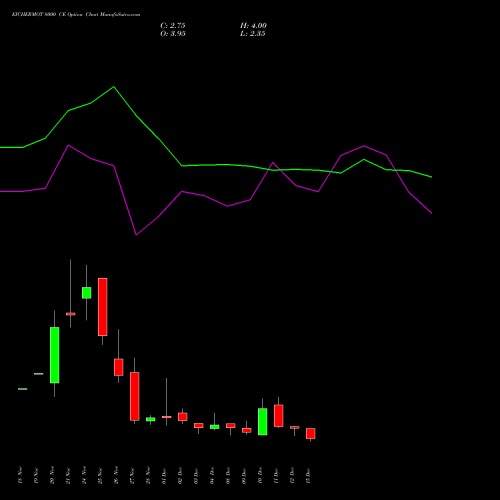Click the green candle above 24 Nov
Image resolution: width=500 pixels, height=500 pixels.
point(87,293)
